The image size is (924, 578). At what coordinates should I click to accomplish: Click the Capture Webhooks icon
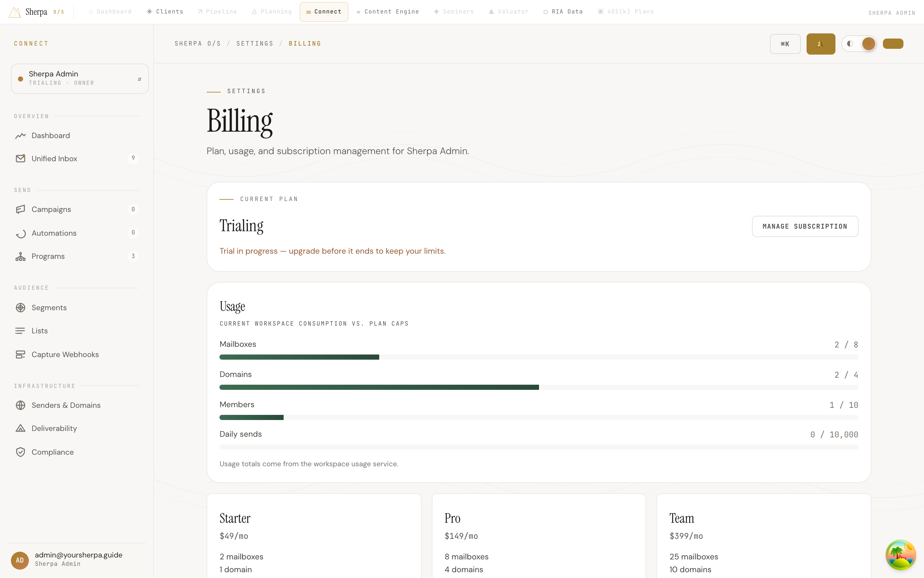pyautogui.click(x=21, y=355)
